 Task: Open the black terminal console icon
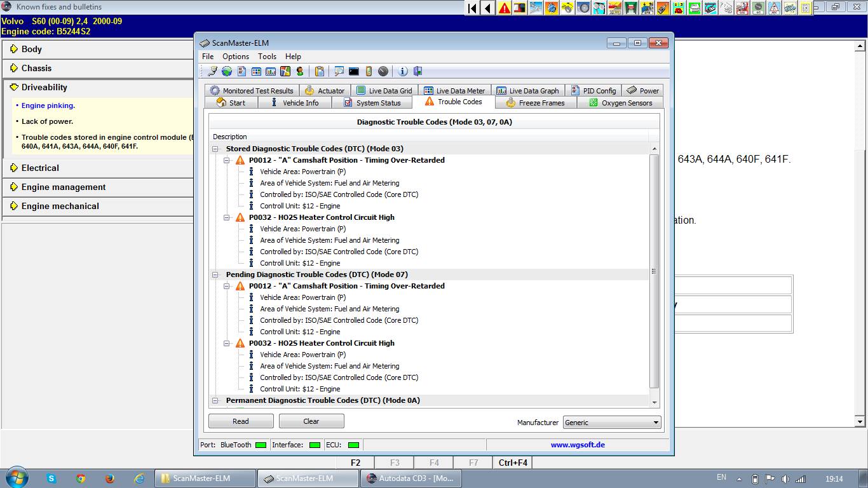pyautogui.click(x=354, y=71)
